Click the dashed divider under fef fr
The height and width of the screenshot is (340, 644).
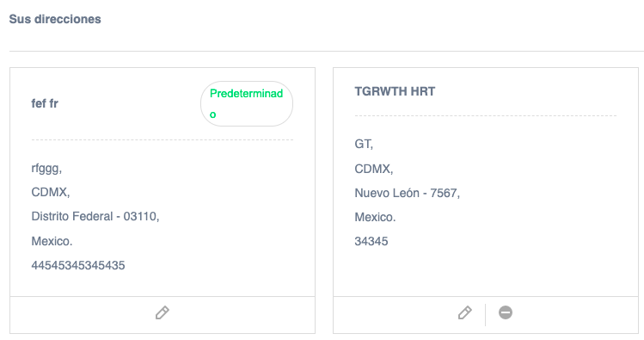tap(163, 139)
